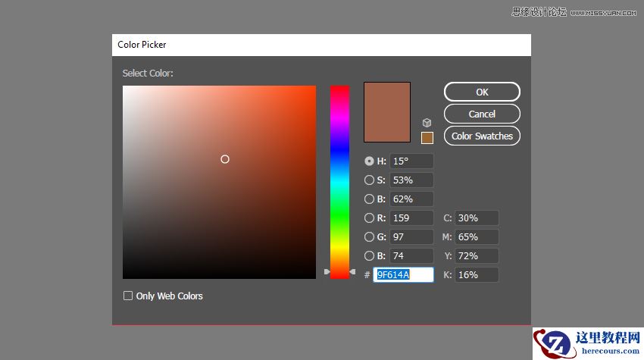Enable the Only Web Colors checkbox

pos(128,296)
